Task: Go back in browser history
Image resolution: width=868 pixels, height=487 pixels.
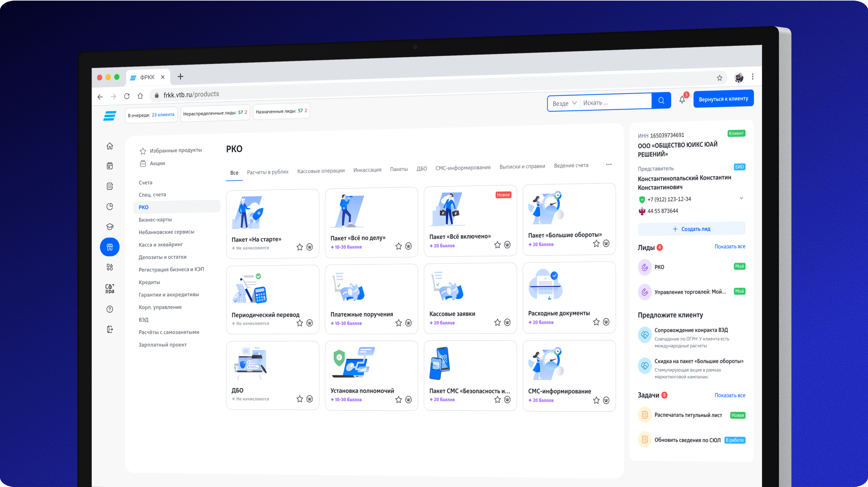Action: [x=100, y=97]
